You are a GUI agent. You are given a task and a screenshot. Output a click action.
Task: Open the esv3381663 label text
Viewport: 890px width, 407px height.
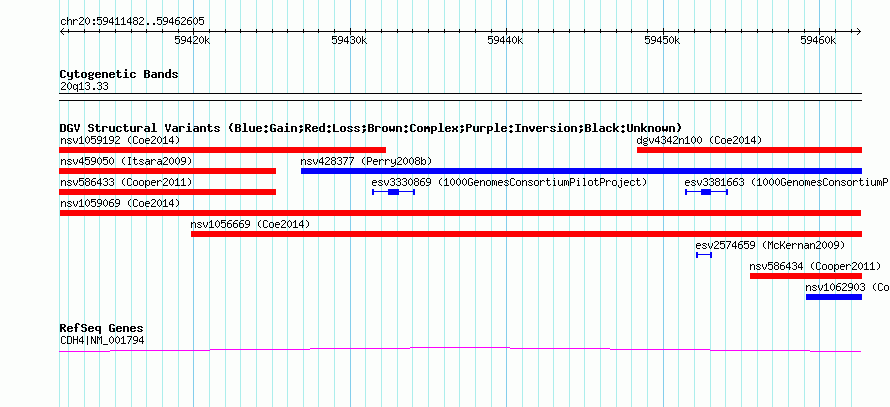point(787,182)
